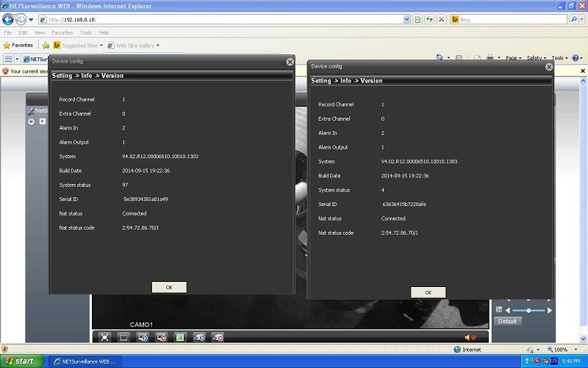
Task: Open the Tools menu in menu bar
Action: point(86,32)
